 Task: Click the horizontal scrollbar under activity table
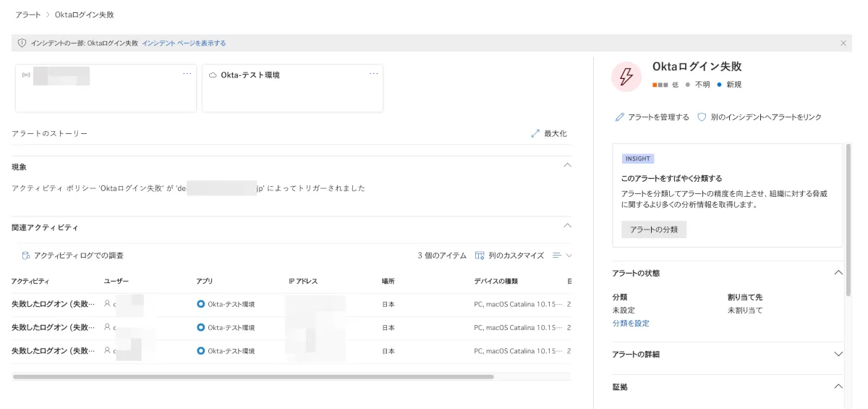pos(253,377)
